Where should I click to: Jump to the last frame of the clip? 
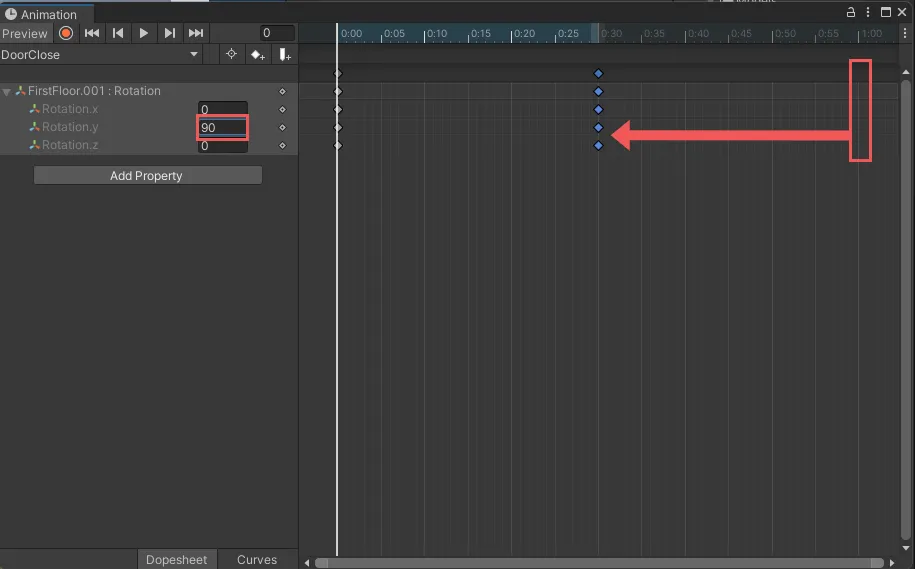click(x=196, y=33)
